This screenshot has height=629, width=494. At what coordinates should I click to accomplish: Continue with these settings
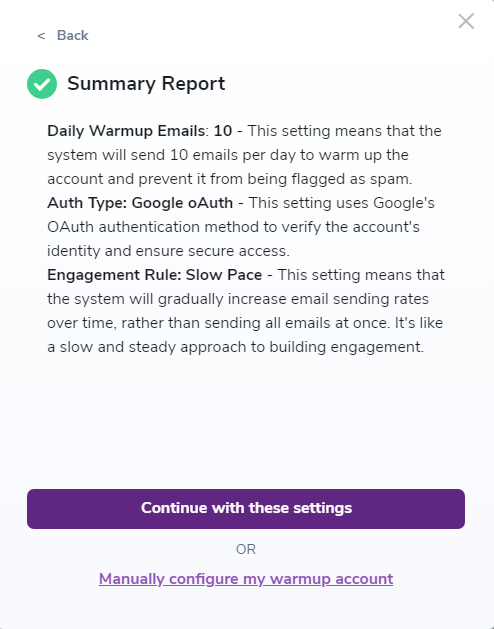coord(246,508)
